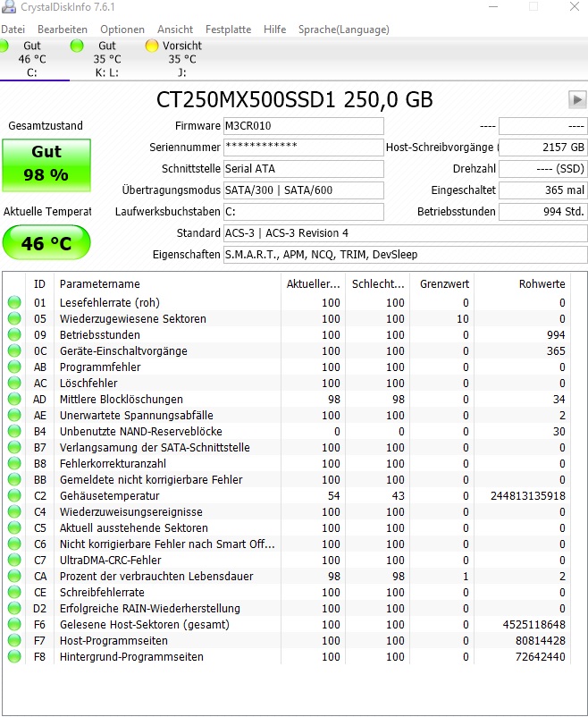Image resolution: width=588 pixels, height=717 pixels.
Task: Click the Seriennummer field
Action: click(x=304, y=148)
